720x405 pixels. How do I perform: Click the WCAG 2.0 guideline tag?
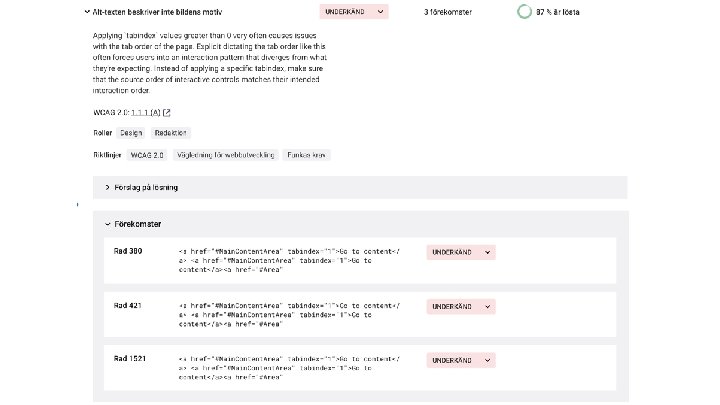click(x=146, y=155)
